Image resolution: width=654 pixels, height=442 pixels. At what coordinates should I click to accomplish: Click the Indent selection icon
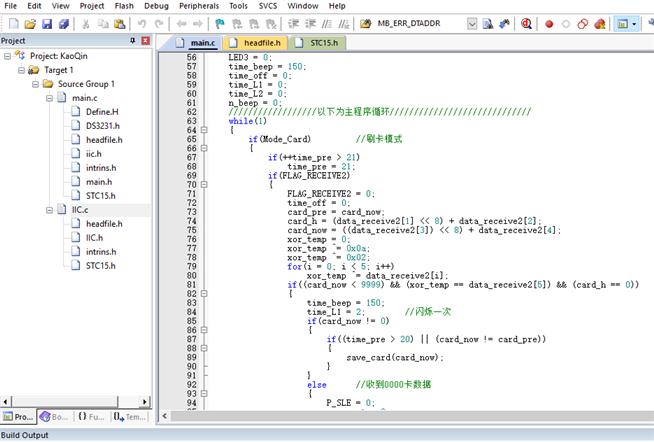[x=293, y=24]
